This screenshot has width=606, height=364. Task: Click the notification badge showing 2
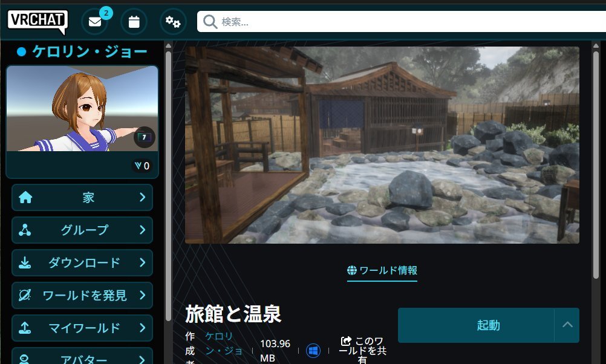(x=106, y=13)
